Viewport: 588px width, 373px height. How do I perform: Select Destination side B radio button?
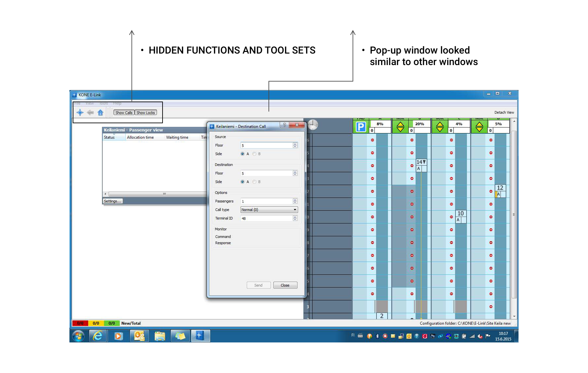click(x=254, y=182)
